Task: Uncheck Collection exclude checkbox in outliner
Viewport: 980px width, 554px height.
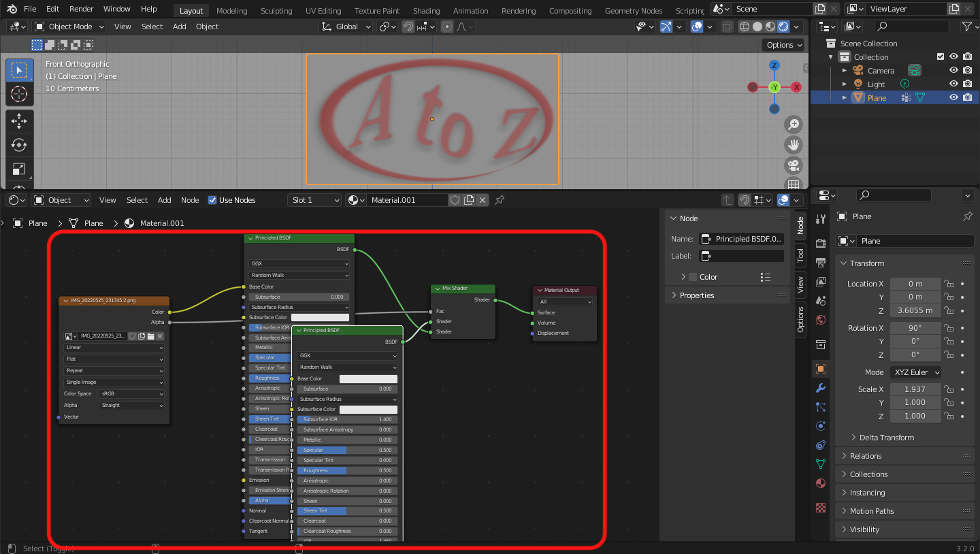Action: pyautogui.click(x=941, y=57)
